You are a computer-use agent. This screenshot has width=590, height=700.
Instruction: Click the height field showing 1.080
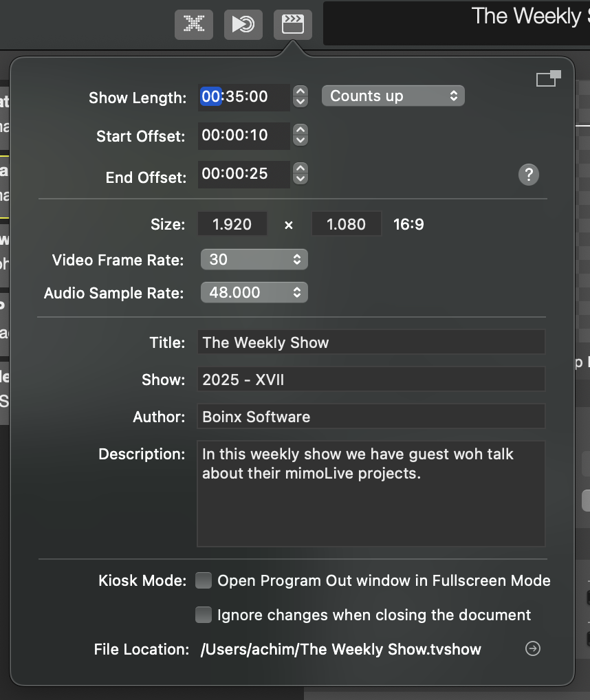coord(347,223)
